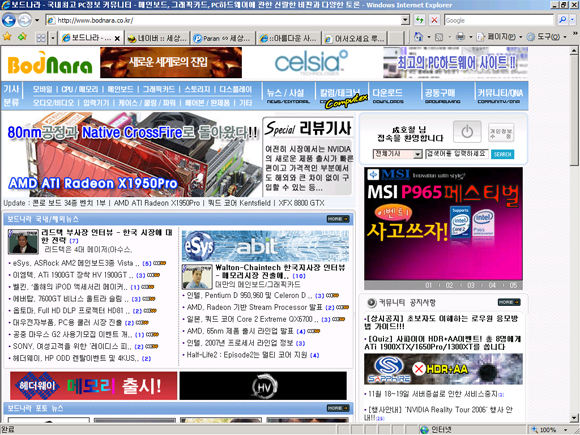Image resolution: width=580 pixels, height=435 pixels.
Task: Refresh the page with the green arrows icon
Action: [x=419, y=20]
